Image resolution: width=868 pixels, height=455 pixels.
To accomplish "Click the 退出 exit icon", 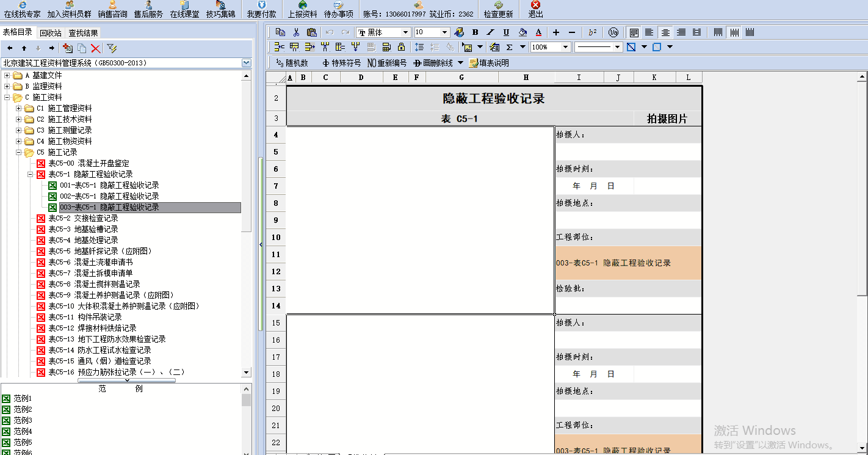I will point(535,9).
